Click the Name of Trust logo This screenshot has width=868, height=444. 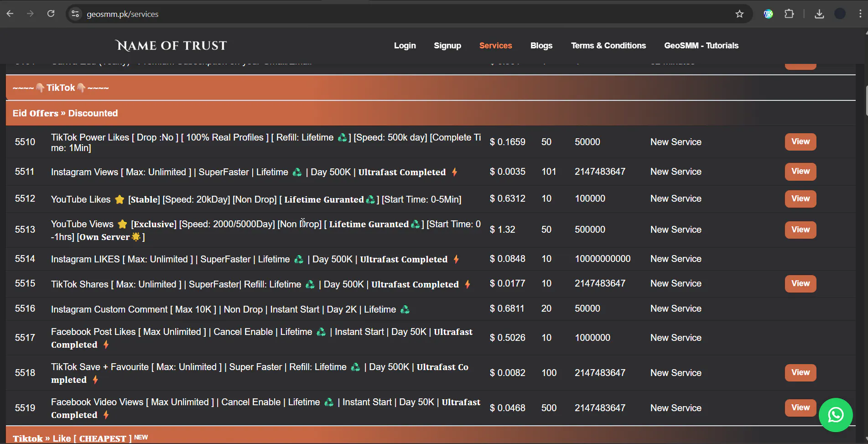(172, 45)
